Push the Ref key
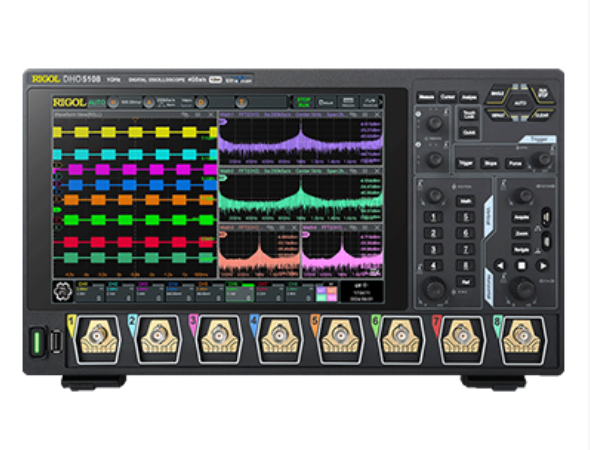Viewport: 590px width, 450px height. pyautogui.click(x=465, y=282)
